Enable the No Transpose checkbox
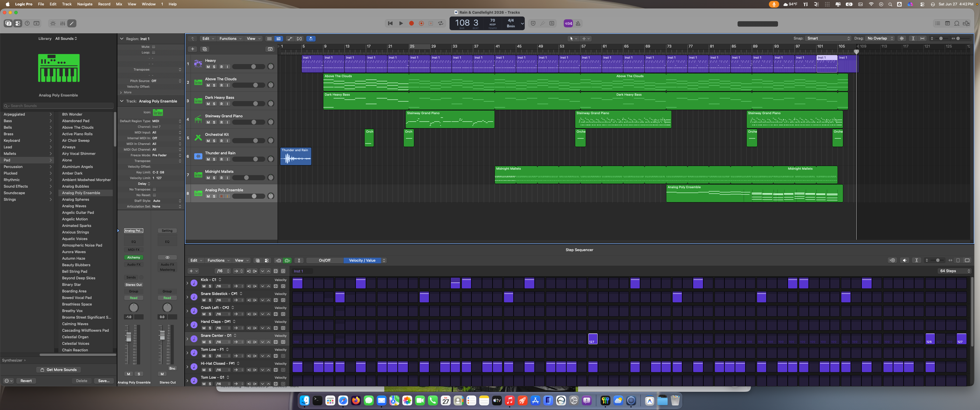This screenshot has width=980, height=410. click(x=154, y=189)
